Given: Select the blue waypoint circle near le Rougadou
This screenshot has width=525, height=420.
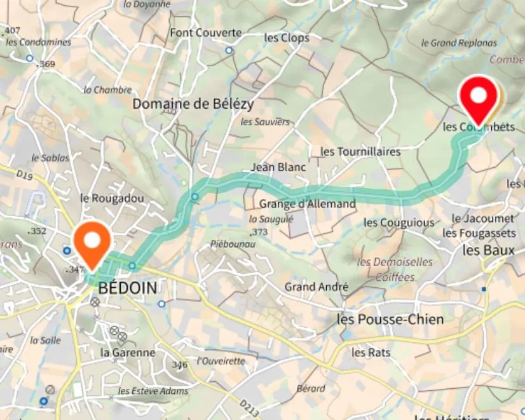Looking at the screenshot, I should click(195, 197).
